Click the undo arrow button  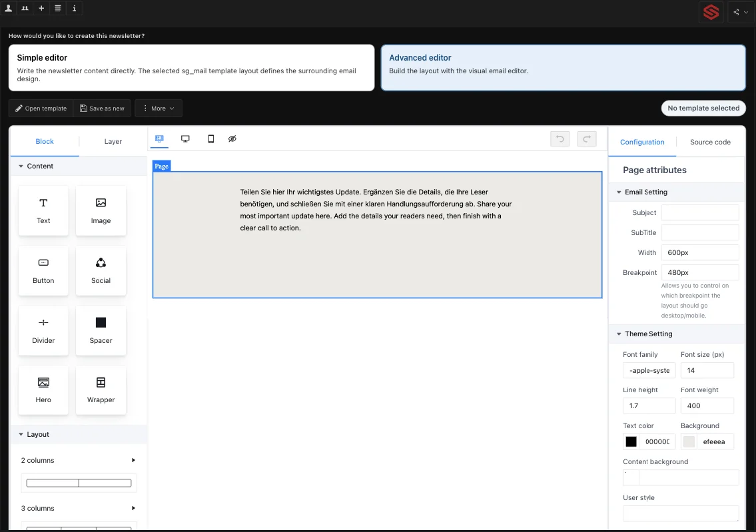pyautogui.click(x=560, y=138)
